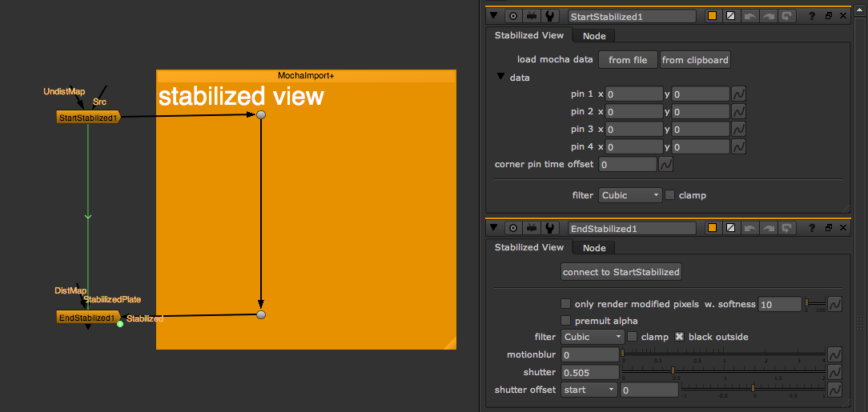The height and width of the screenshot is (412, 868).
Task: Open animation menu for pin 1
Action: click(738, 94)
